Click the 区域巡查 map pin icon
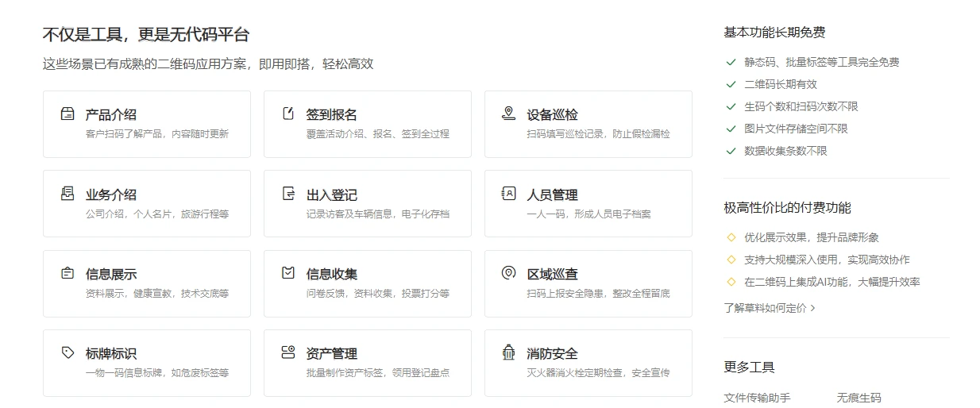Viewport: 980px width, 408px height. (x=509, y=273)
